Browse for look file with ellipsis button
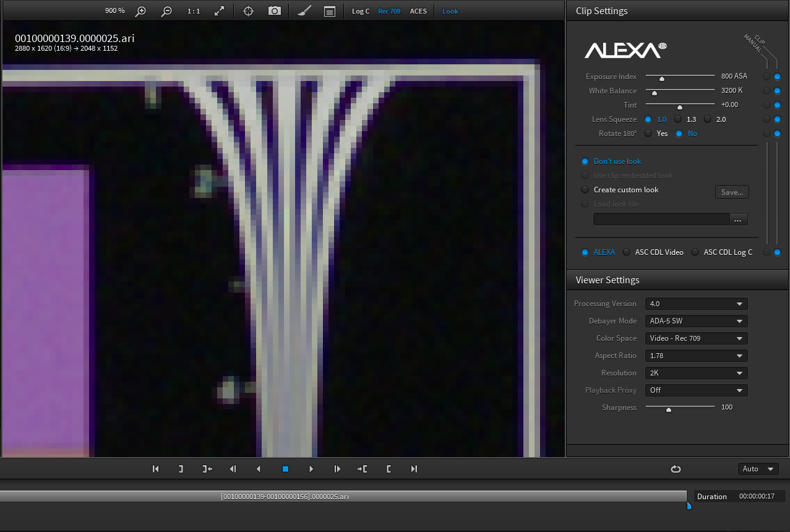Screen dimensions: 790x532 point(739,219)
